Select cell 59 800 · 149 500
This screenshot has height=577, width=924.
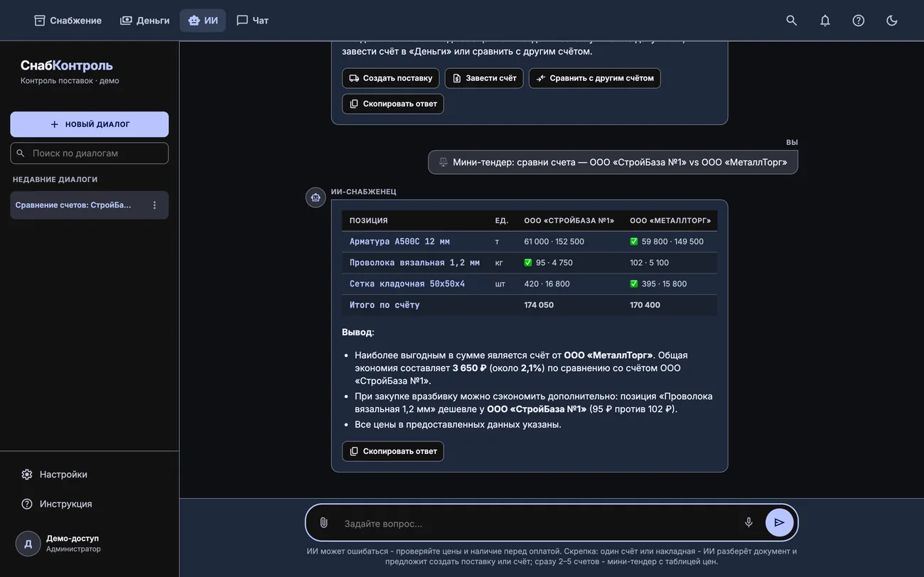tap(667, 242)
